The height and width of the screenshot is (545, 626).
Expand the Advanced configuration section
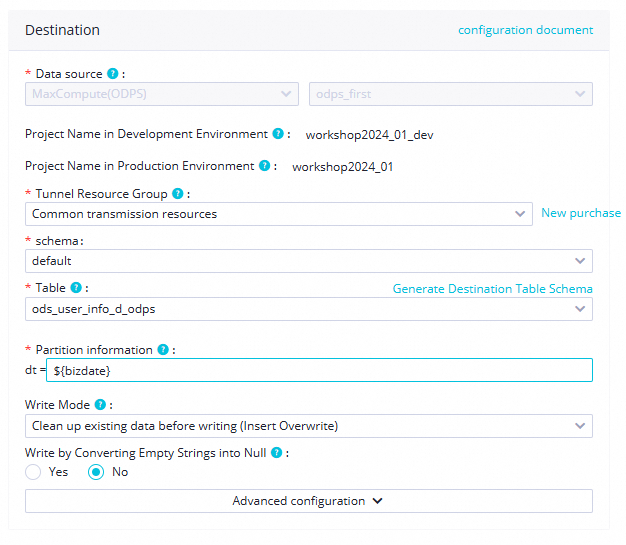coord(308,501)
